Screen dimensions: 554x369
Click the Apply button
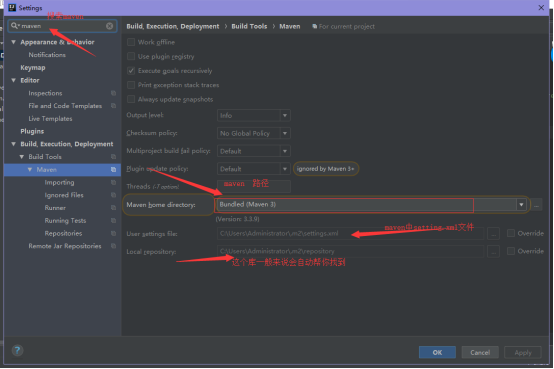523,352
